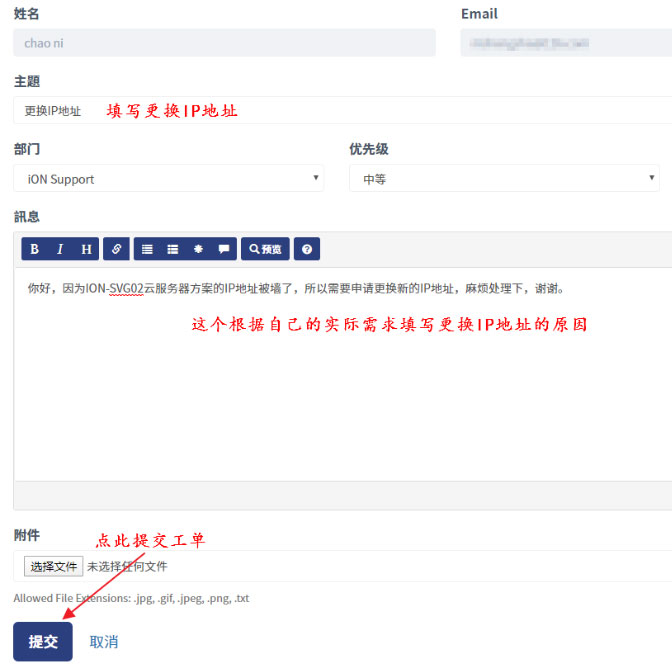Click the resize bar below message editor
The width and height of the screenshot is (672, 668).
[x=342, y=496]
